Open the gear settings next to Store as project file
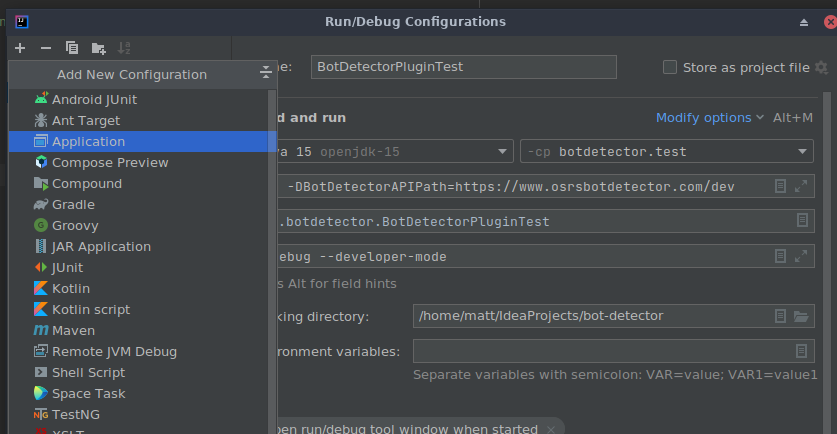 [x=822, y=68]
